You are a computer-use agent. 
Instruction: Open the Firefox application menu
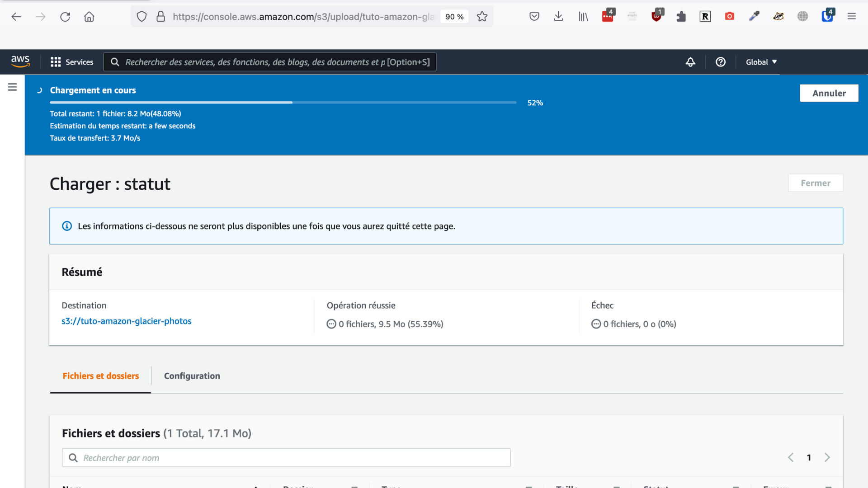(x=851, y=17)
